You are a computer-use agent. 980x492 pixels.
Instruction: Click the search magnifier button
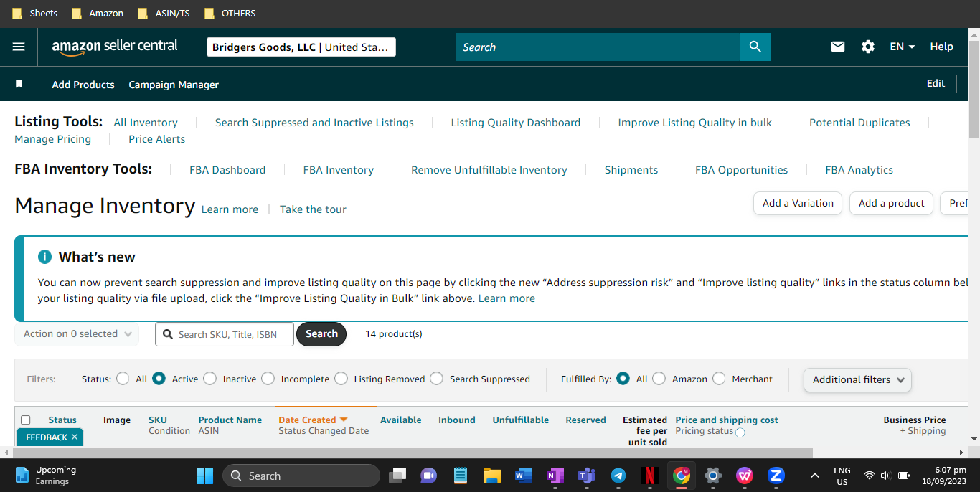(x=755, y=47)
